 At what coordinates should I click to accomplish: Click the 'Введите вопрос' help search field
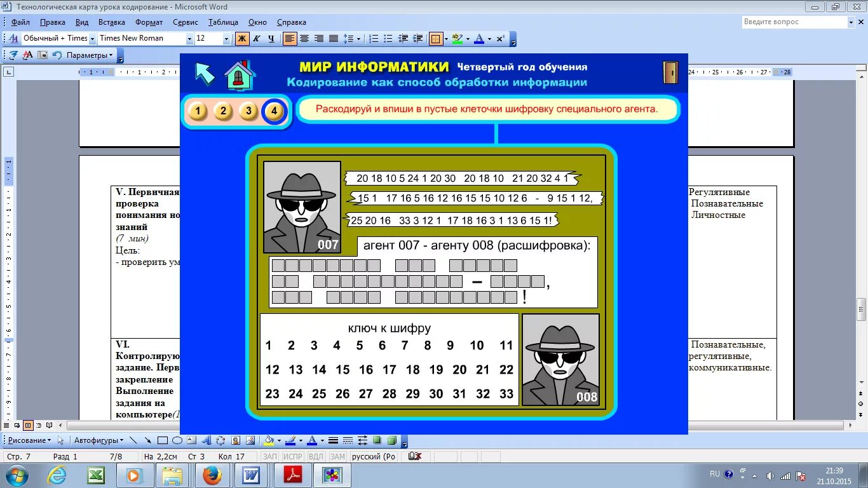click(x=794, y=22)
